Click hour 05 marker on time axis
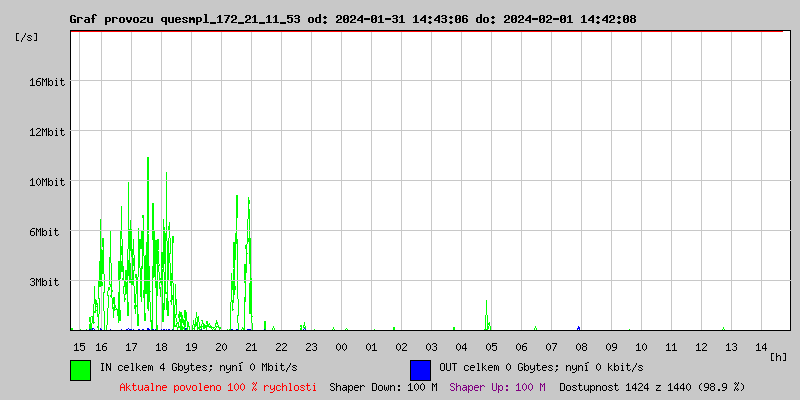 (x=491, y=346)
